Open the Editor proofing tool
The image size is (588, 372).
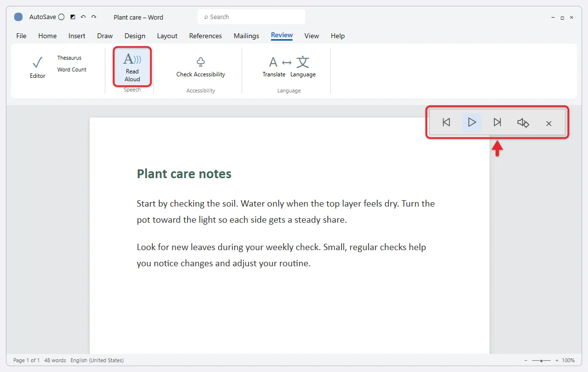point(38,67)
